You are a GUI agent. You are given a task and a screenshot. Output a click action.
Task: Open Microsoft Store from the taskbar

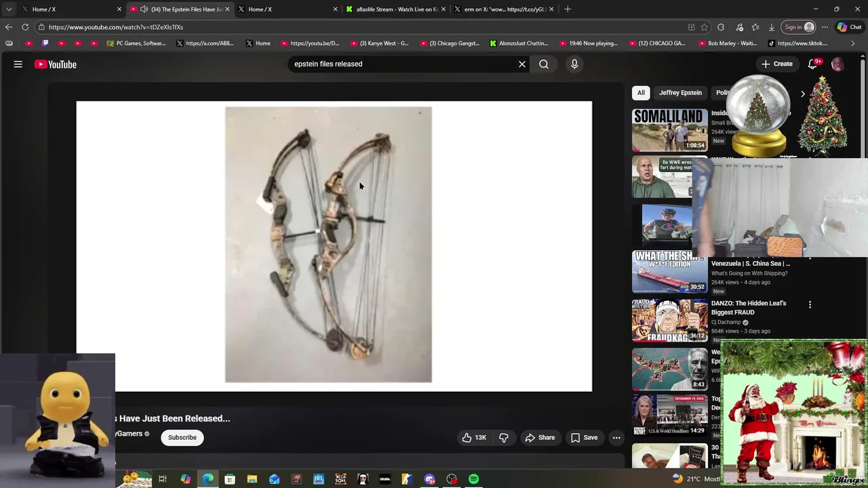point(230,479)
